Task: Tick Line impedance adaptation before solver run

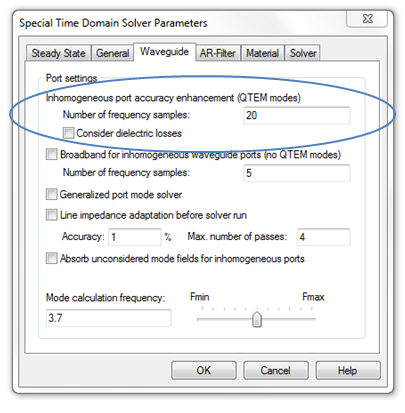Action: click(x=51, y=215)
